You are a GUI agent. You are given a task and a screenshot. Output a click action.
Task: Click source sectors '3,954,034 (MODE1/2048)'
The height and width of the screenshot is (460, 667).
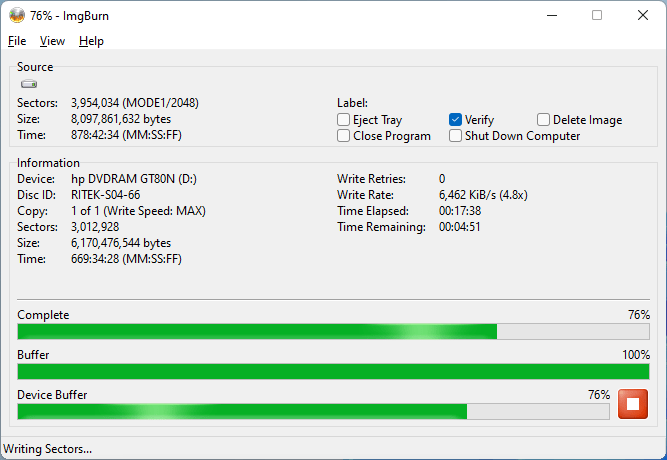click(x=135, y=103)
